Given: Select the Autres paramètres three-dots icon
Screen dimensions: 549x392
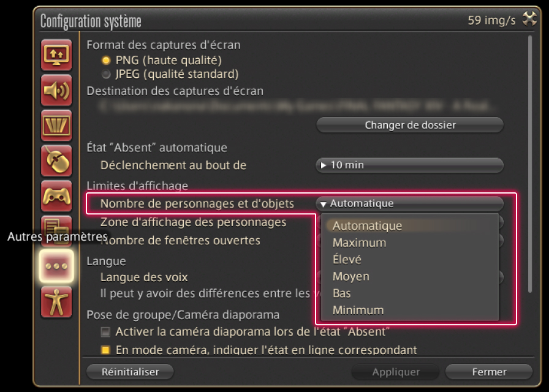Looking at the screenshot, I should point(56,266).
